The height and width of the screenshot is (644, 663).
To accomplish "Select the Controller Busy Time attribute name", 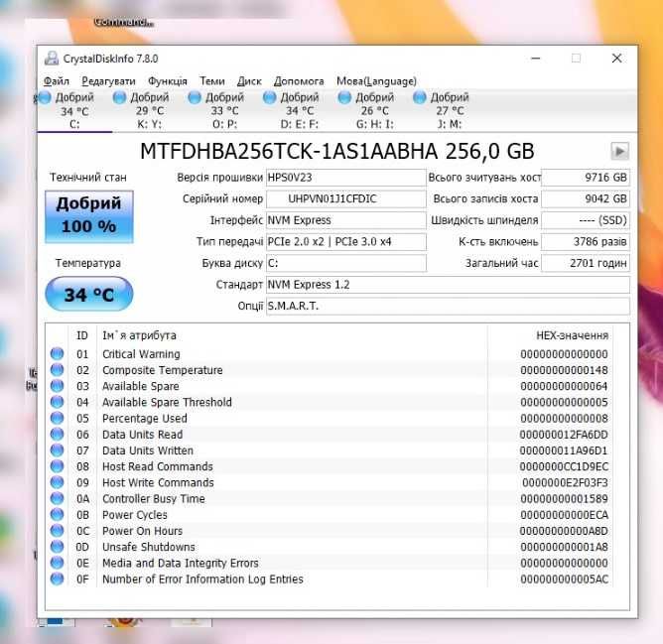I will (154, 498).
